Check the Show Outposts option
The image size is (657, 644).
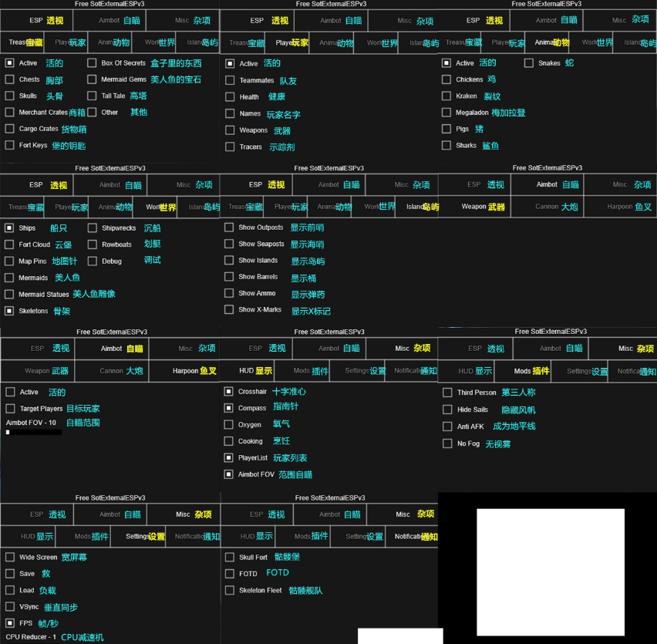point(229,228)
